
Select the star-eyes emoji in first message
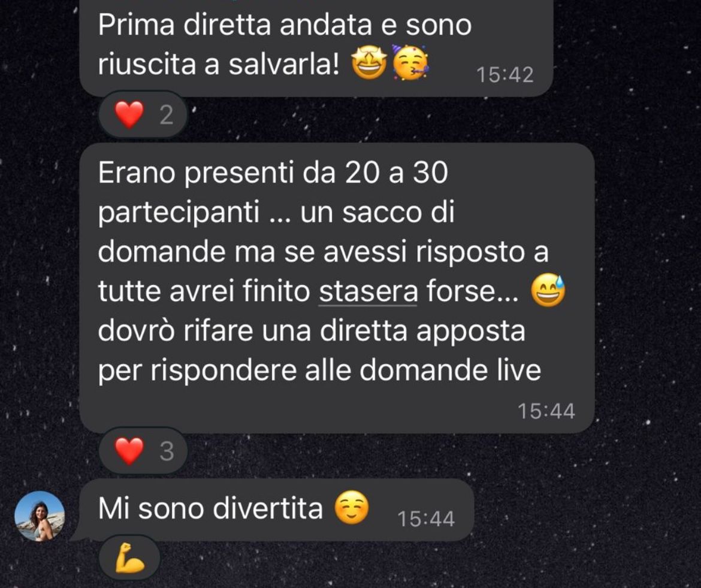click(x=369, y=64)
